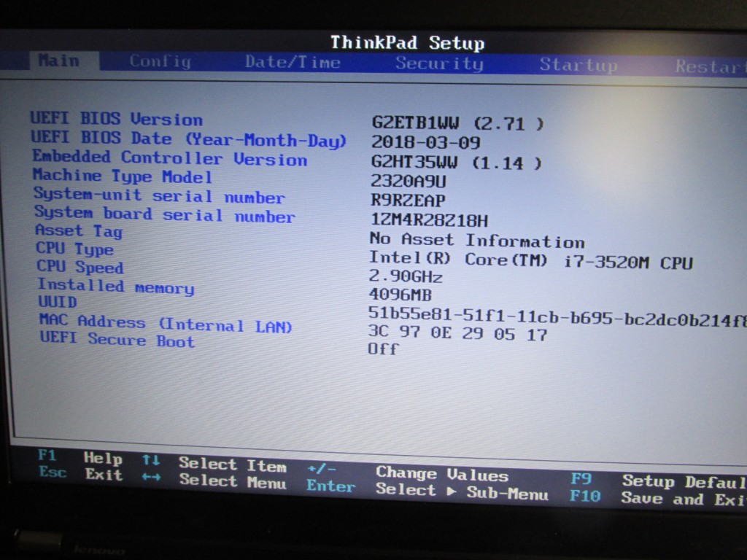The height and width of the screenshot is (560, 747).
Task: Click the up/down arrows Select Item icon
Action: tap(151, 460)
